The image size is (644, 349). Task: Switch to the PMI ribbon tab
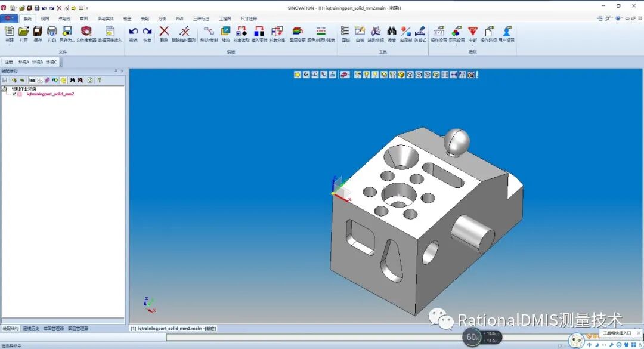[179, 18]
